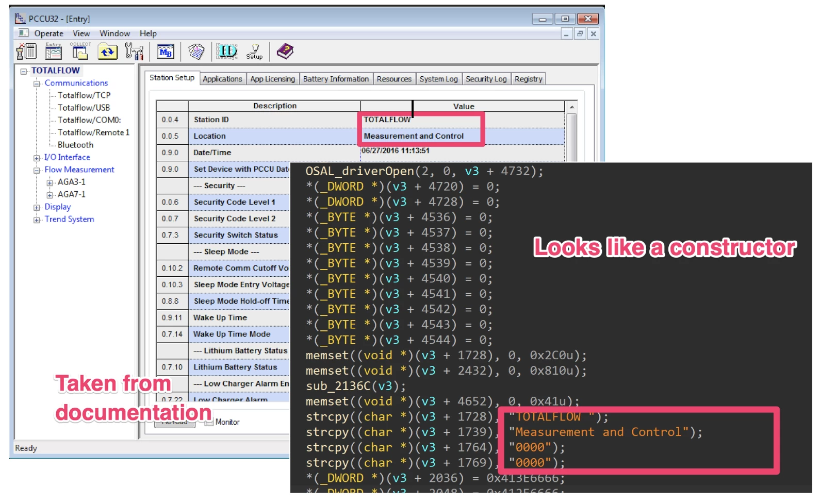820x504 pixels.
Task: Select the Wake Up Time row
Action: tap(223, 318)
